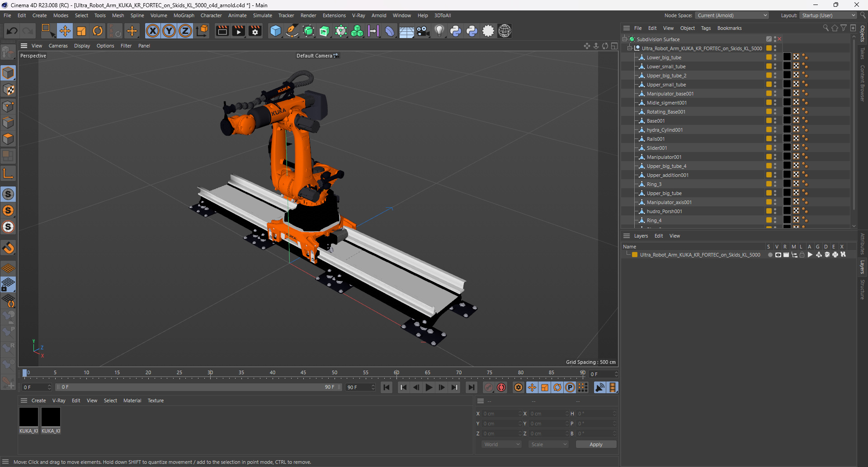Add a Cube primitive object
868x467 pixels.
click(x=275, y=31)
